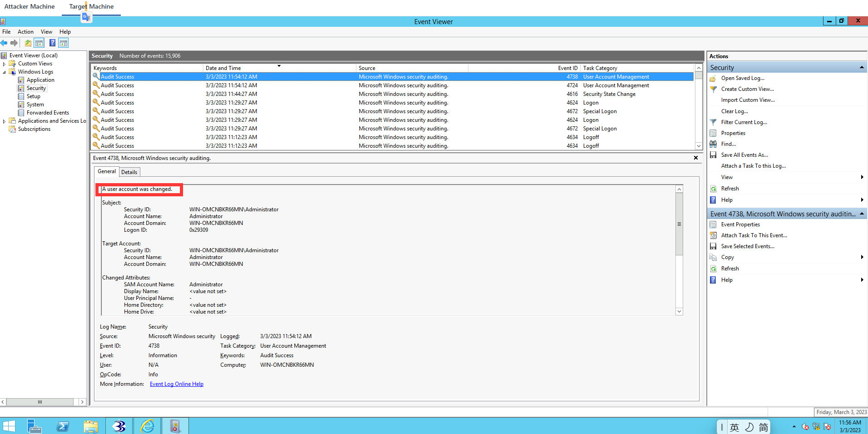The image size is (868, 434).
Task: Click Show/Hide Action Pane toolbar icon
Action: pos(64,43)
